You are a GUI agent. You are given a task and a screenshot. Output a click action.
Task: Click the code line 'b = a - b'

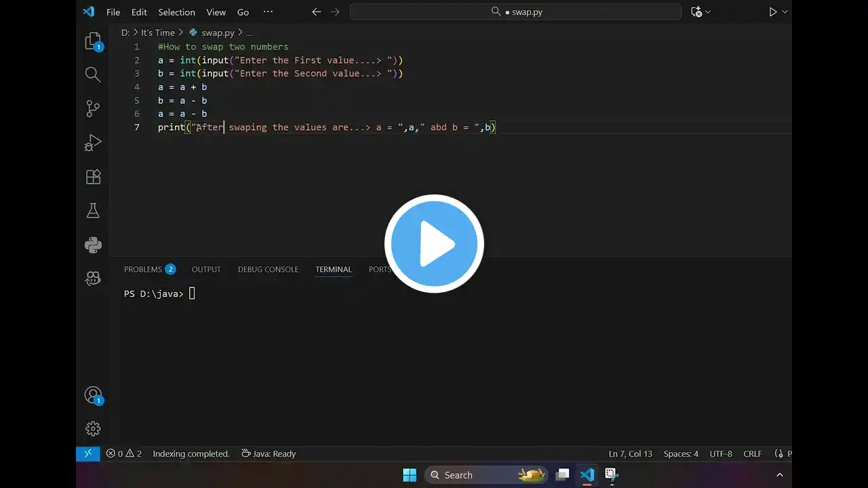182,100
